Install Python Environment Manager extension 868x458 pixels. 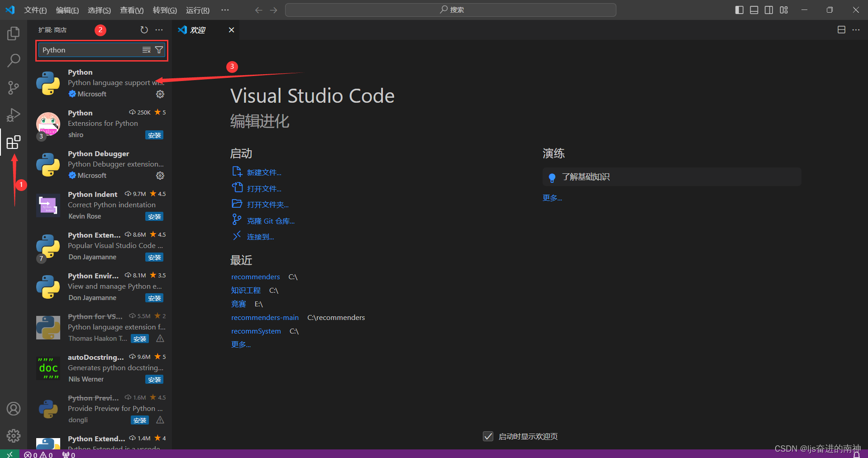pos(154,298)
